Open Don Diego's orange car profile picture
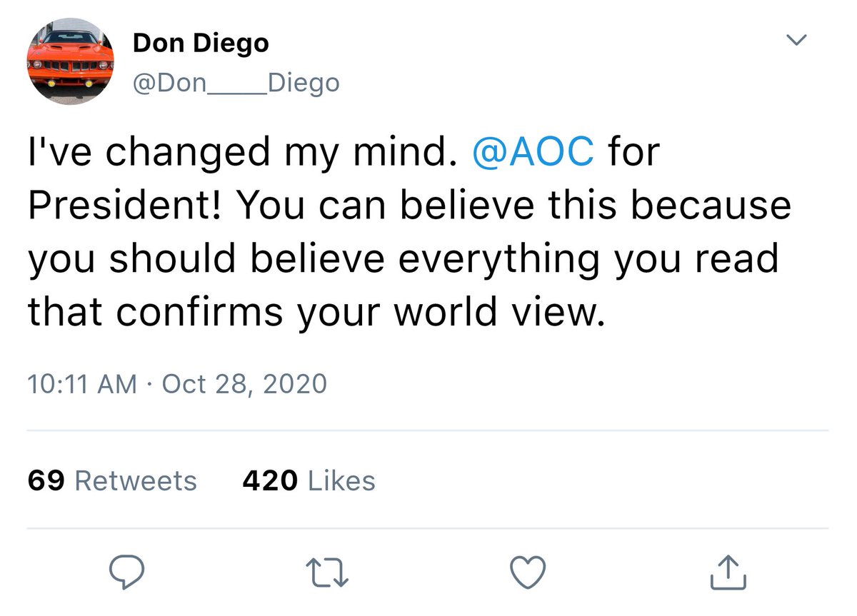This screenshot has height=616, width=857. coord(71,61)
